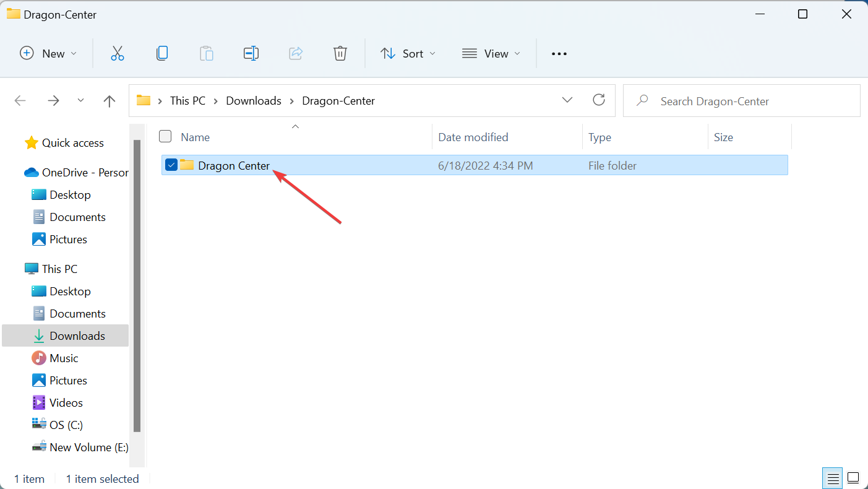
Task: Expand chevron after Downloads breadcrumb
Action: 292,101
